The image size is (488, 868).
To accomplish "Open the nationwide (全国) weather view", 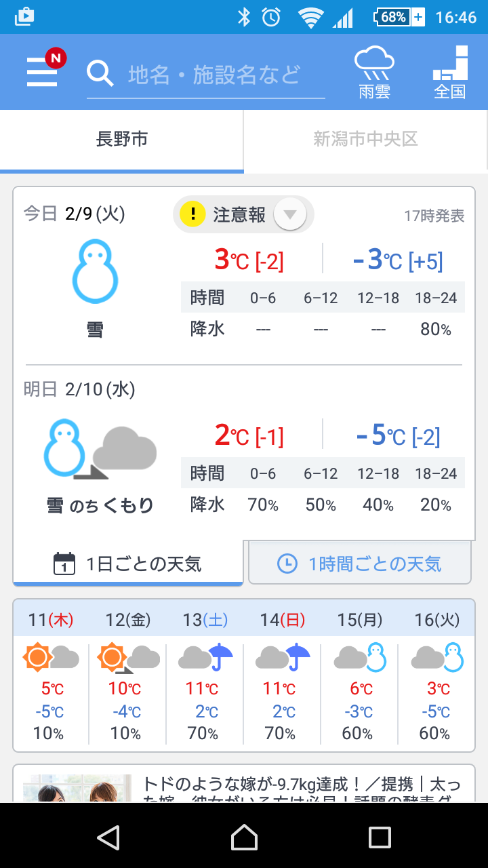I will pyautogui.click(x=450, y=73).
